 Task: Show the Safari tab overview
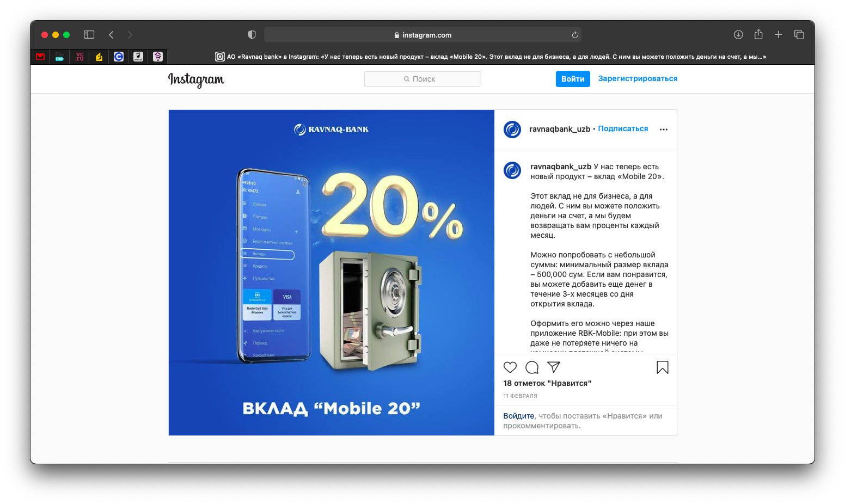[x=799, y=35]
